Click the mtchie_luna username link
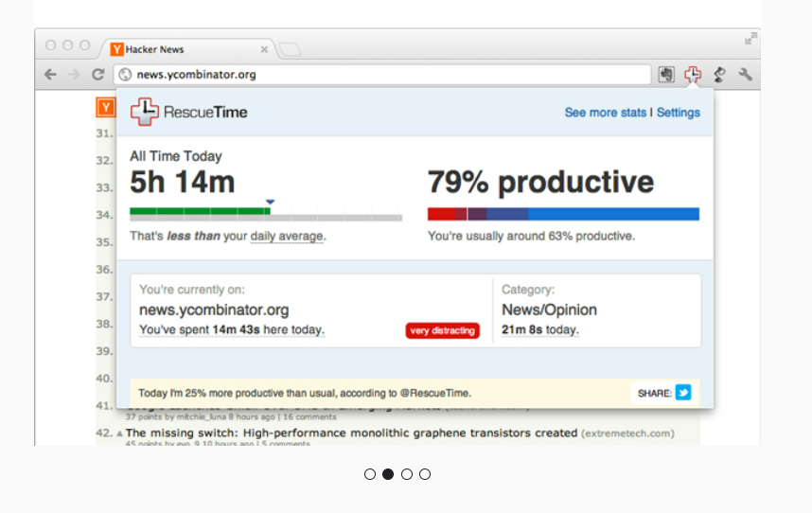812x513 pixels. 202,416
